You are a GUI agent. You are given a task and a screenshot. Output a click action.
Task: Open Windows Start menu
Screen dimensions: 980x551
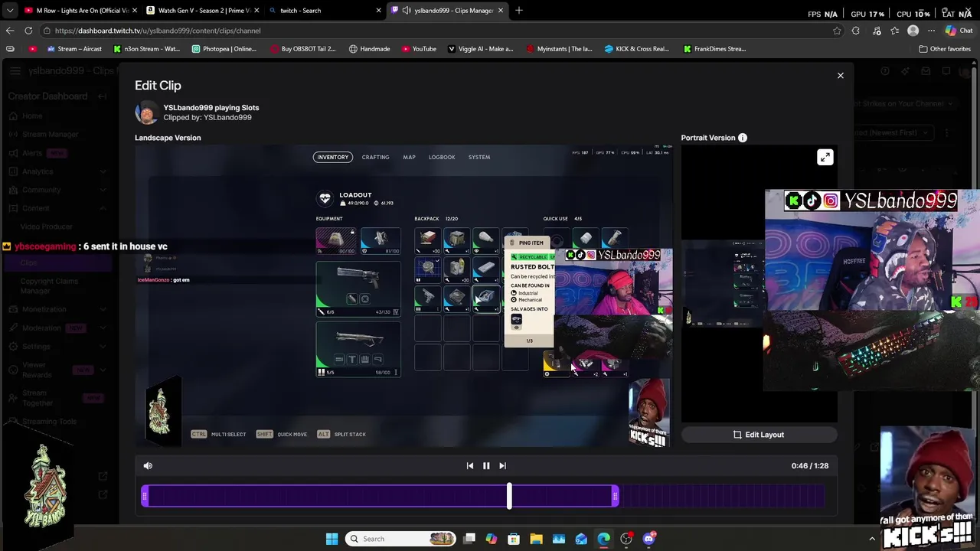point(332,539)
